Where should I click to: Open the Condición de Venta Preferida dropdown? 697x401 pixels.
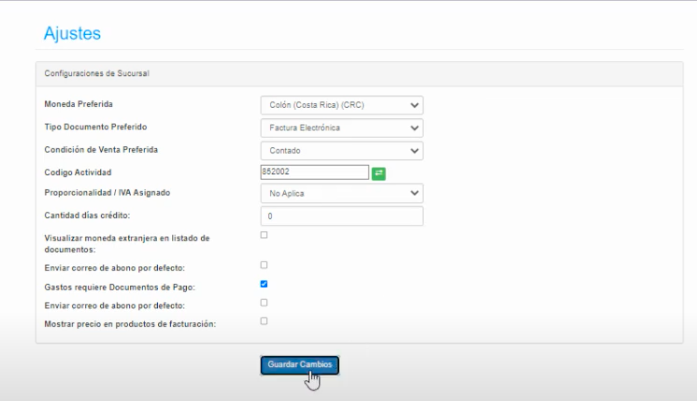tap(342, 151)
